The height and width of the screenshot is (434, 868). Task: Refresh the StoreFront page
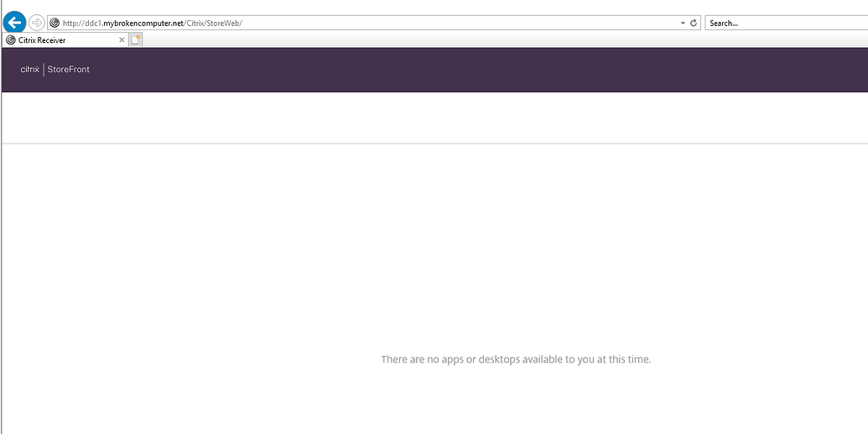click(x=694, y=24)
